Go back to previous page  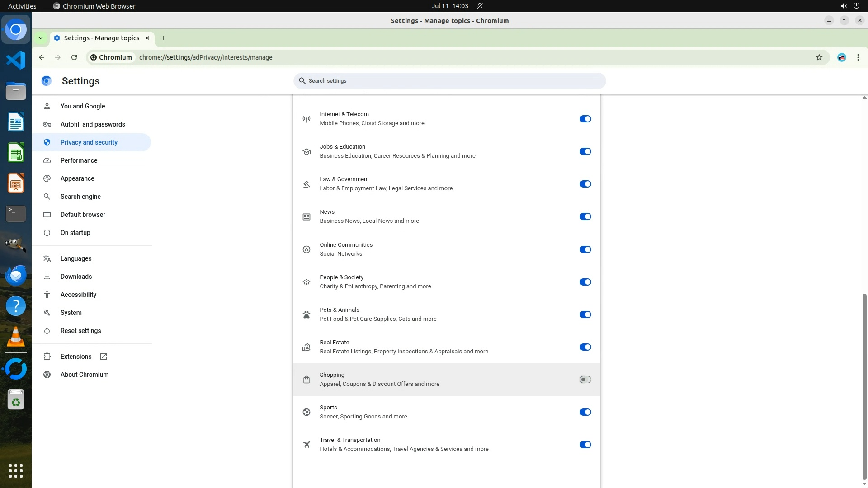click(42, 57)
